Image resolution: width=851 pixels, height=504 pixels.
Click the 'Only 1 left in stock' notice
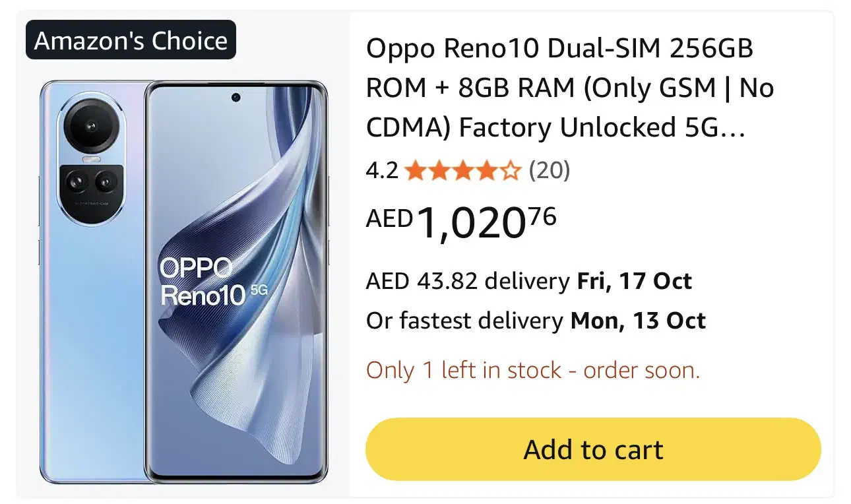533,370
